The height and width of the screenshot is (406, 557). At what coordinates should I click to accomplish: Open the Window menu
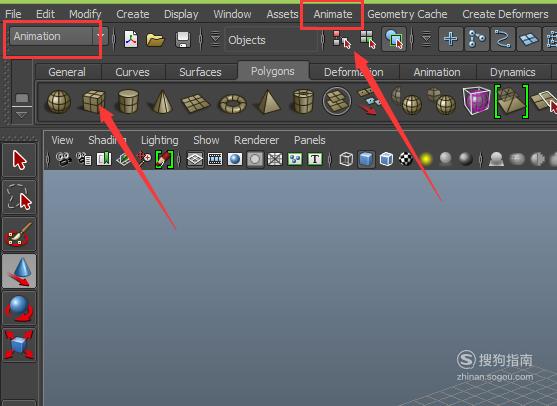click(232, 14)
